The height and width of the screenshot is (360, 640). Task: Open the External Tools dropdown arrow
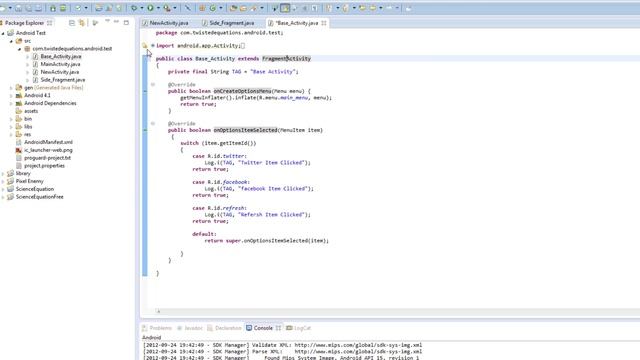(175, 8)
